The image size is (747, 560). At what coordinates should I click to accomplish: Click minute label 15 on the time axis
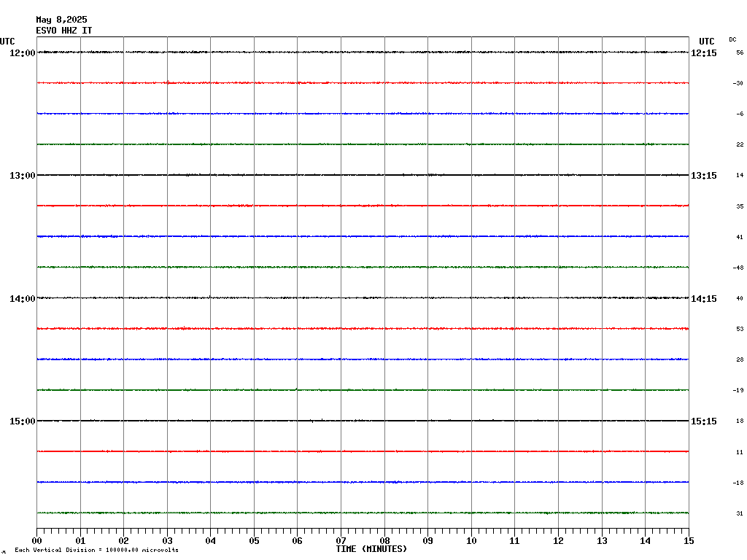[x=689, y=541]
